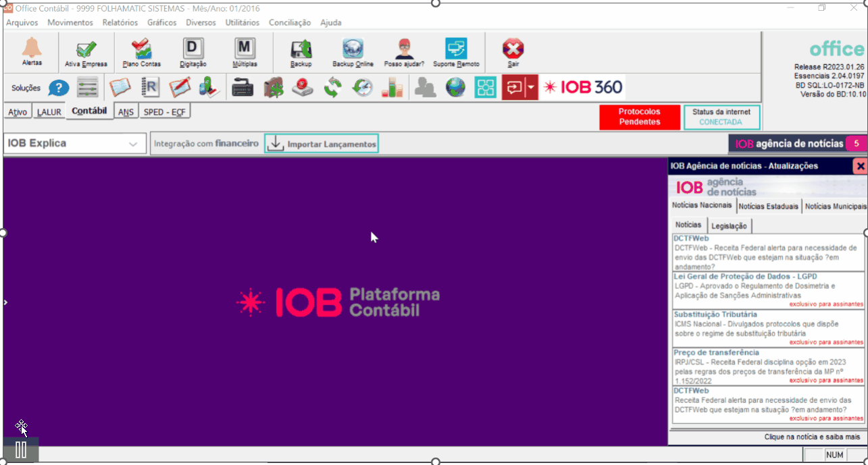Image resolution: width=868 pixels, height=465 pixels.
Task: Click the Importar Lançamentos button
Action: 321,144
